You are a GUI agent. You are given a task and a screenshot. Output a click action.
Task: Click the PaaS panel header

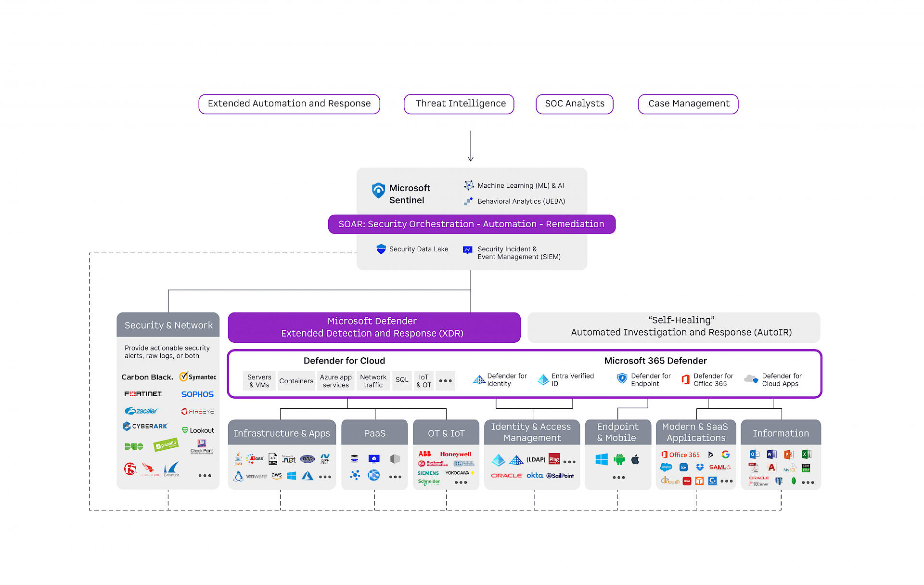click(374, 433)
